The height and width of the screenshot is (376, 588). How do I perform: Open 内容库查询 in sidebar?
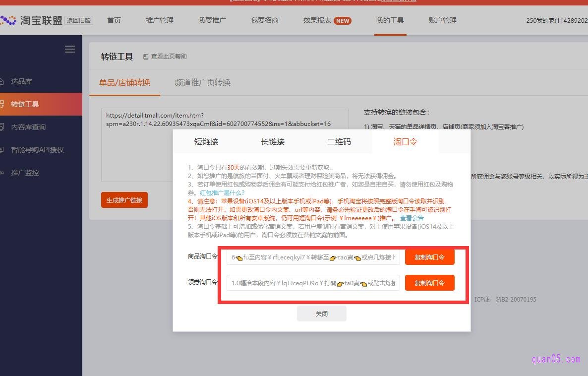41,127
